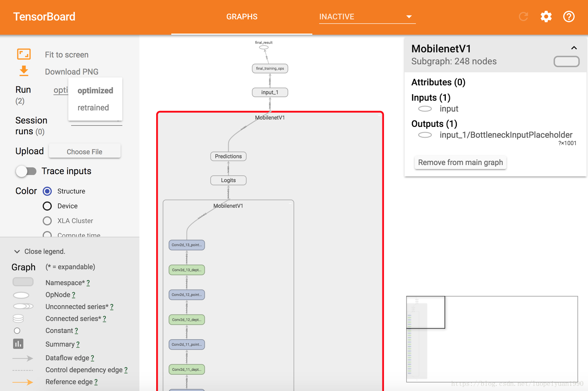This screenshot has width=588, height=391.
Task: Click the Fit to screen icon
Action: (24, 54)
